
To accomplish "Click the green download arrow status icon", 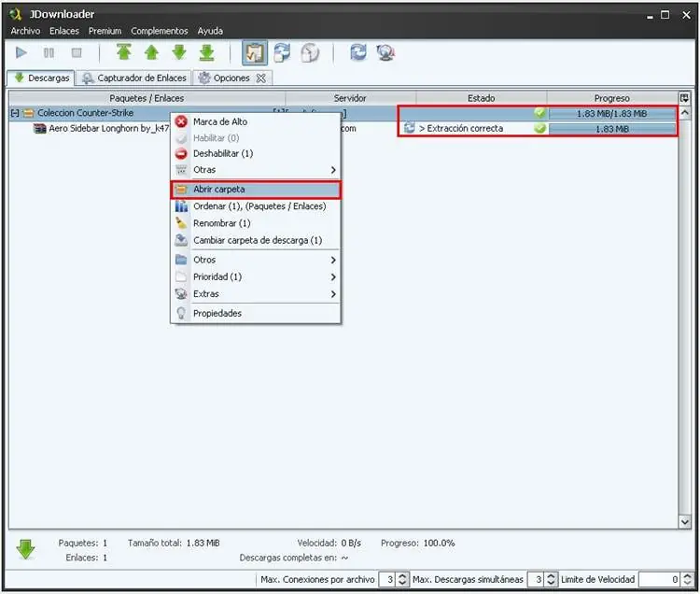I will [x=25, y=549].
